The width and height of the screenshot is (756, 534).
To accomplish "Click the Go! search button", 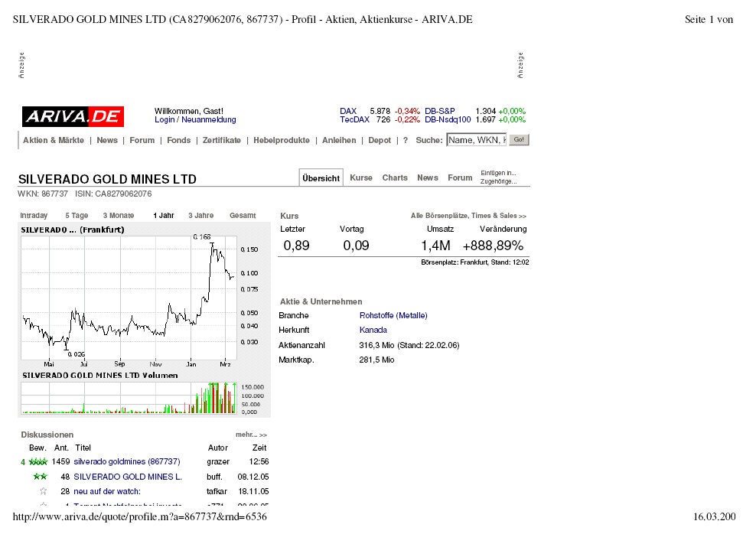I will click(x=520, y=140).
